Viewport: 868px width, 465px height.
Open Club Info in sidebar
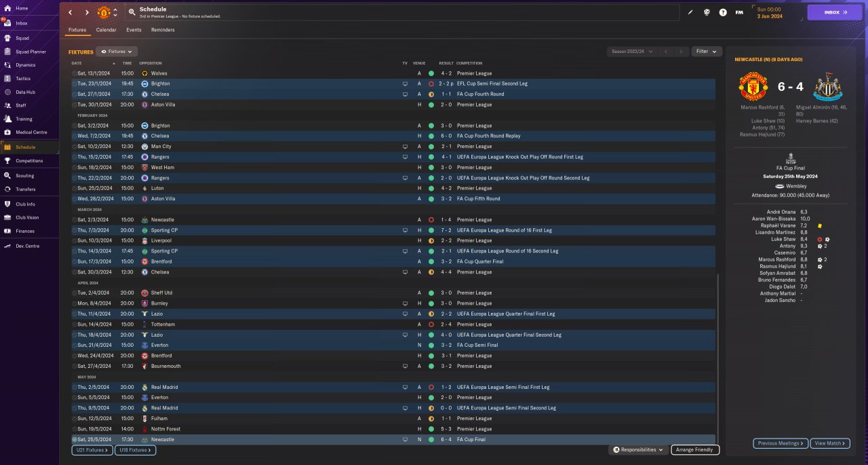point(26,204)
